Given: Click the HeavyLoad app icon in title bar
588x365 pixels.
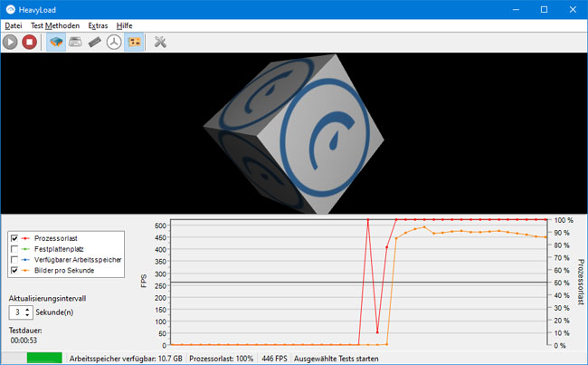Looking at the screenshot, I should [x=10, y=10].
